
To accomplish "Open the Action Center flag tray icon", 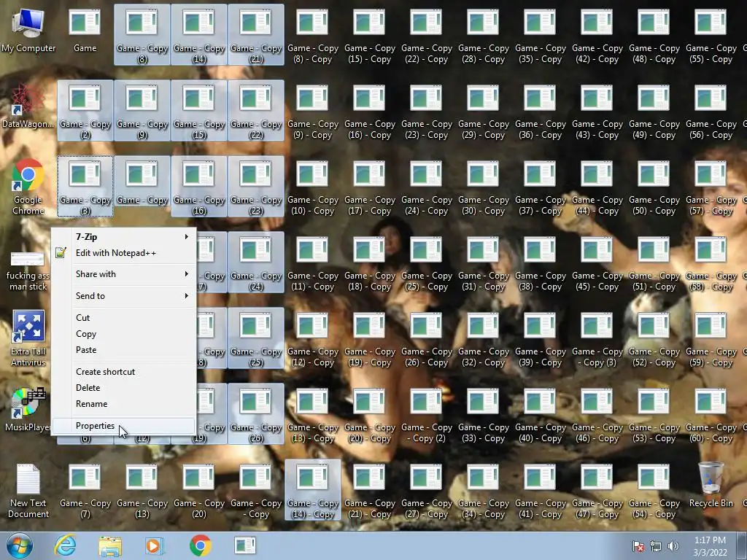I will [x=638, y=546].
